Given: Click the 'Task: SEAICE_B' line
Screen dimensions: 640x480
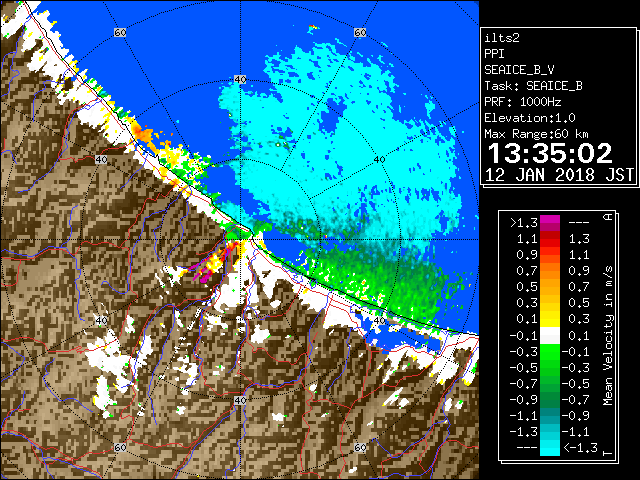Looking at the screenshot, I should (x=533, y=86).
